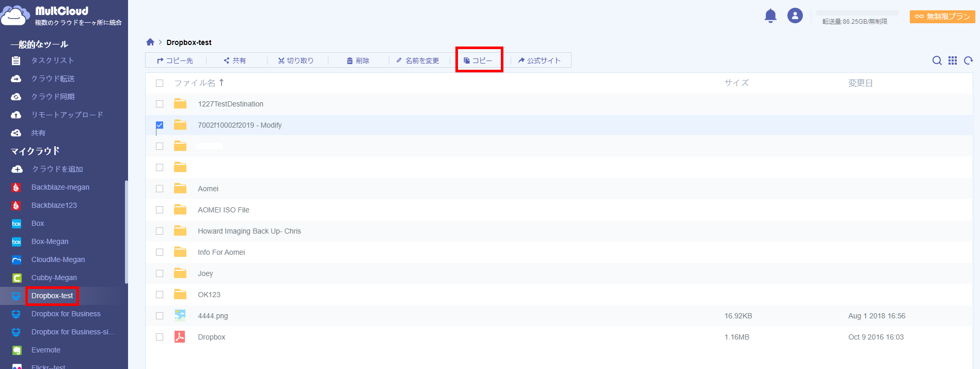Open the 1227TestDestination folder name
The width and height of the screenshot is (980, 369).
(230, 104)
